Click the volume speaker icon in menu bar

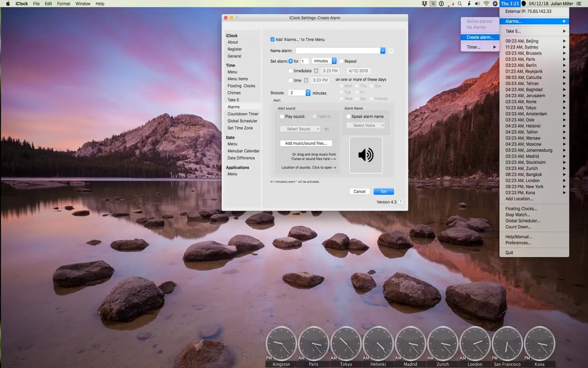tap(477, 4)
